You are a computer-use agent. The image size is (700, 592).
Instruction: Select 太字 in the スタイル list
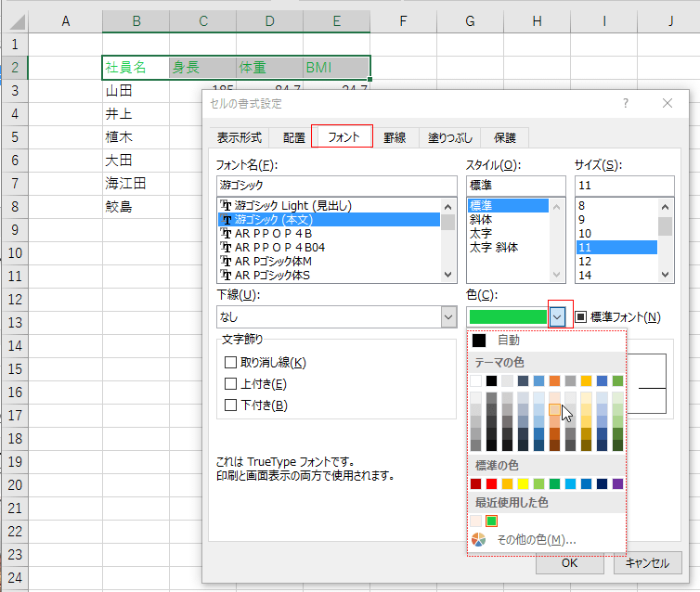pos(481,234)
